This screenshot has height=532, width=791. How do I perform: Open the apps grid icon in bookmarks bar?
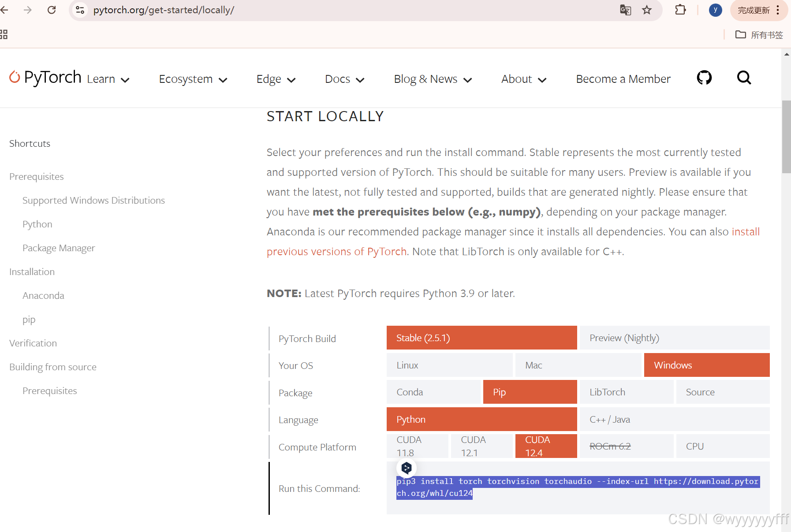coord(4,34)
